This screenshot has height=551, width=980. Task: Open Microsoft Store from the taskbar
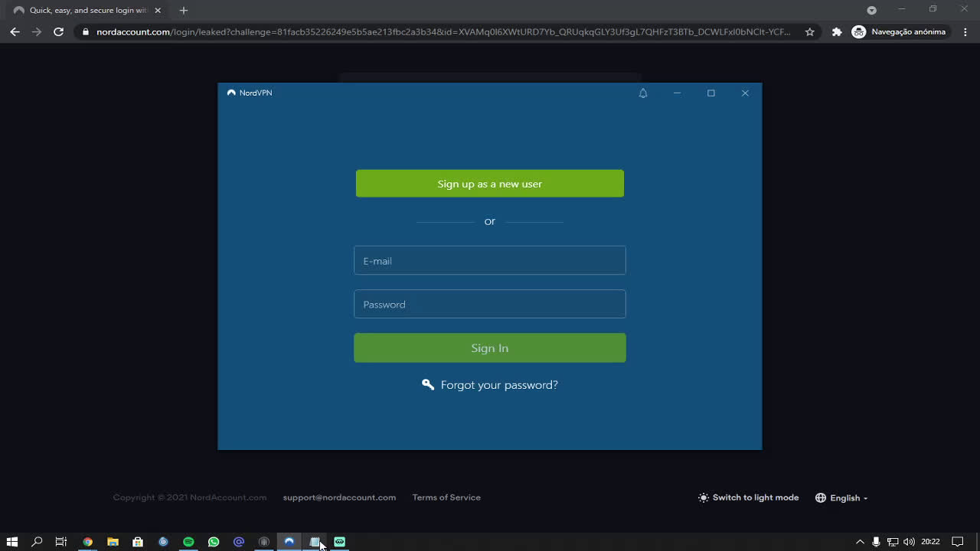click(138, 542)
